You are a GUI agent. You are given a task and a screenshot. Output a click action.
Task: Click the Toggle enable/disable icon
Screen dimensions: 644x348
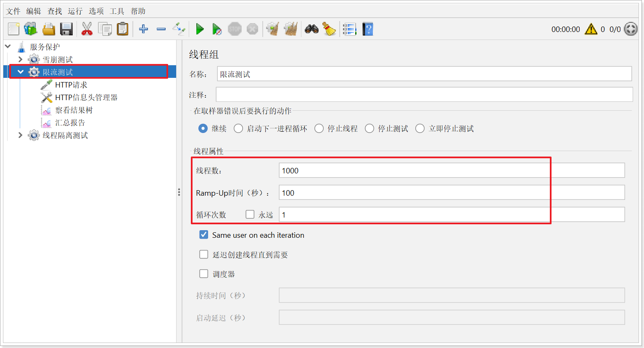179,29
